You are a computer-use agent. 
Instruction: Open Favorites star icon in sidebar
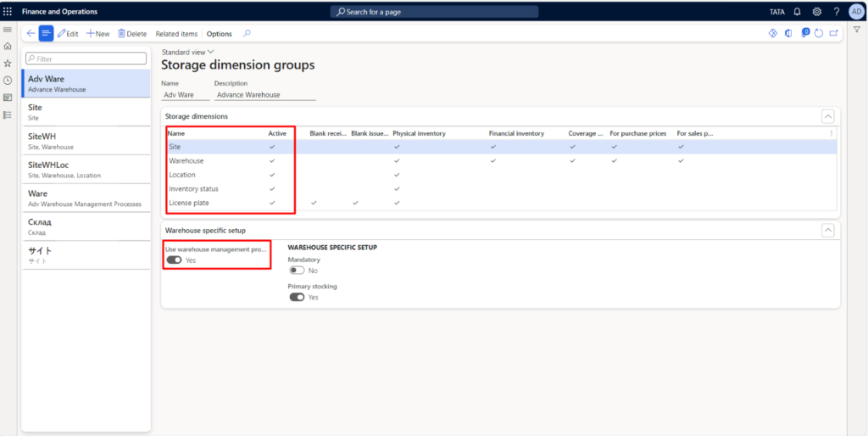coord(8,64)
